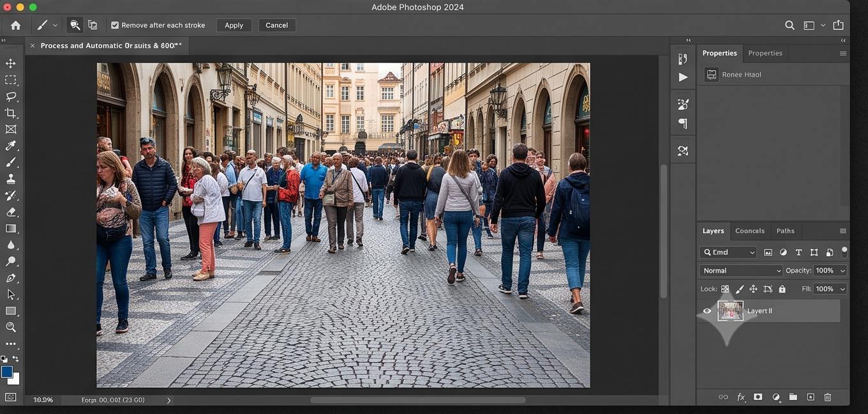Click the Link layers icon
Image resolution: width=868 pixels, height=414 pixels.
tap(723, 397)
